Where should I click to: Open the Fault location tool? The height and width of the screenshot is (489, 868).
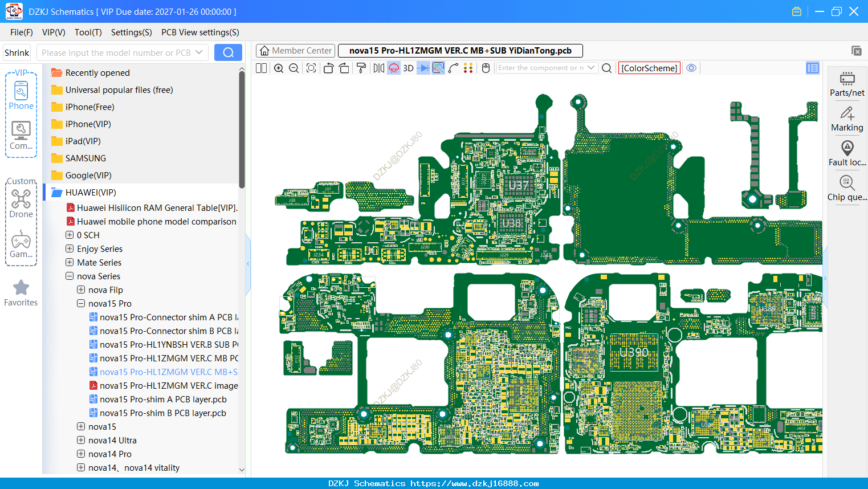847,154
